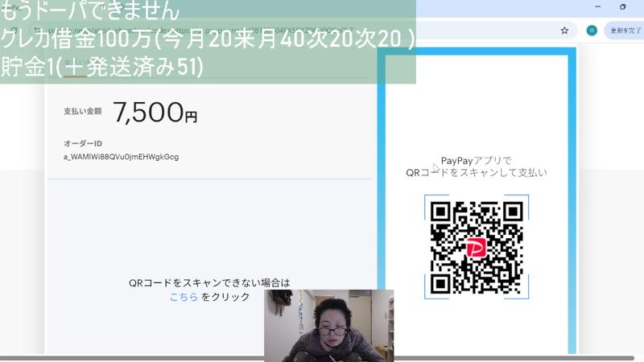Click the red PayPay logo in the QR code

(x=477, y=247)
